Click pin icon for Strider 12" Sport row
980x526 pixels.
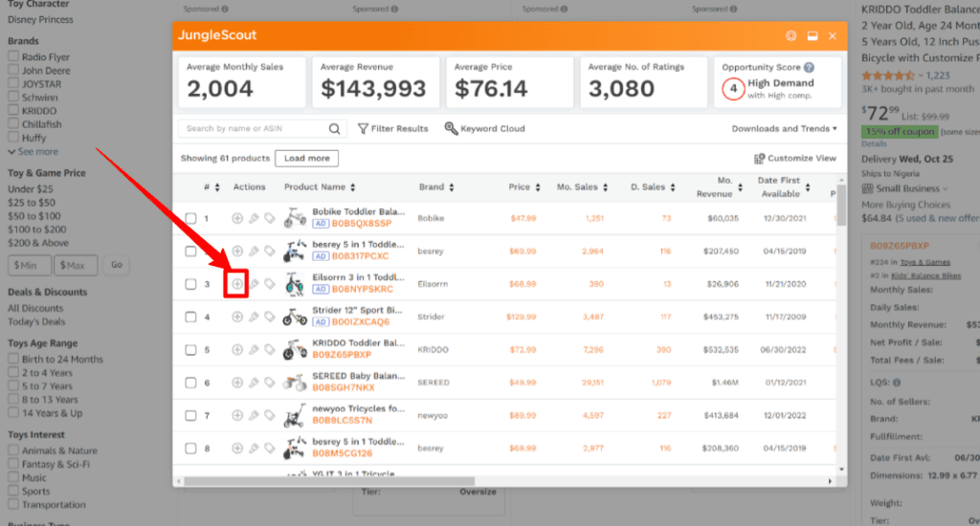pos(254,317)
